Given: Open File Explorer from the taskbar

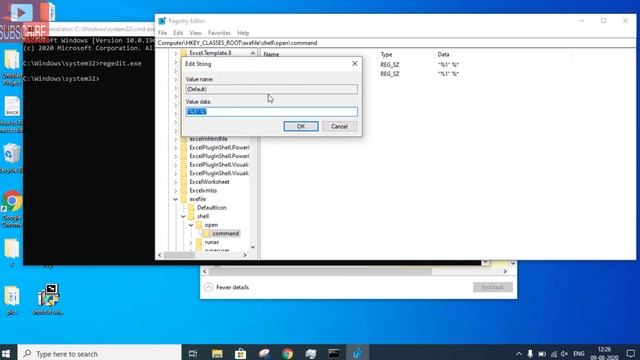Looking at the screenshot, I should pyautogui.click(x=217, y=353).
